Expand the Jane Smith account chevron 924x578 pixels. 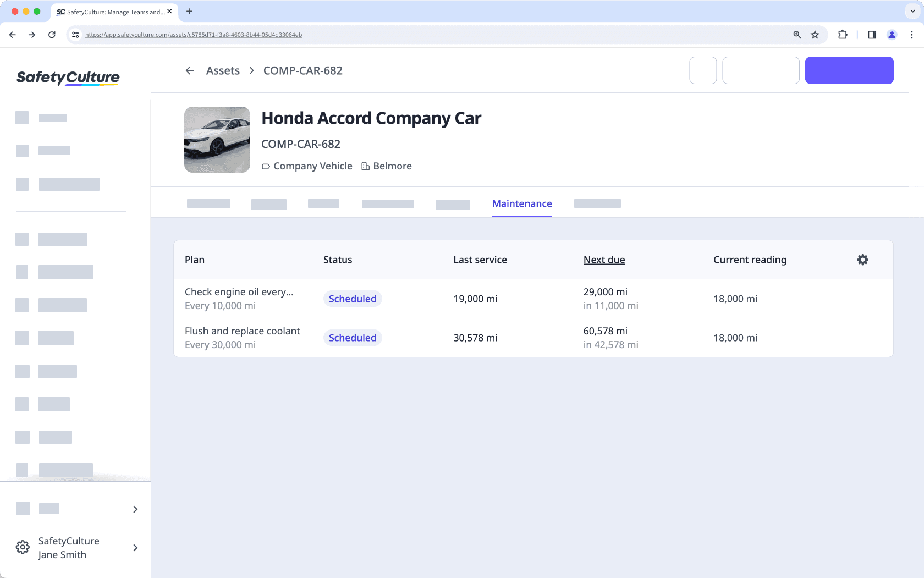(x=135, y=548)
